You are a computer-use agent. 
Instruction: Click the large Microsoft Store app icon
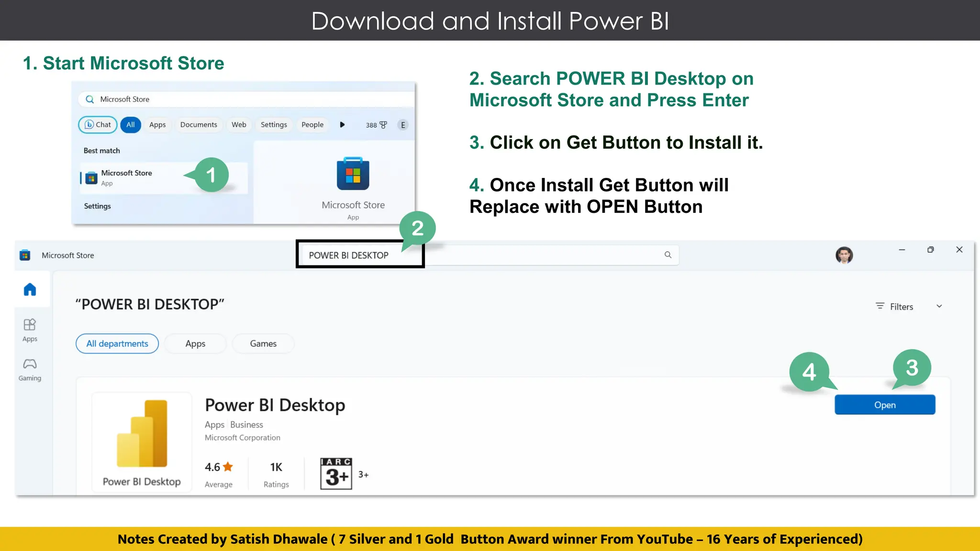pyautogui.click(x=353, y=174)
